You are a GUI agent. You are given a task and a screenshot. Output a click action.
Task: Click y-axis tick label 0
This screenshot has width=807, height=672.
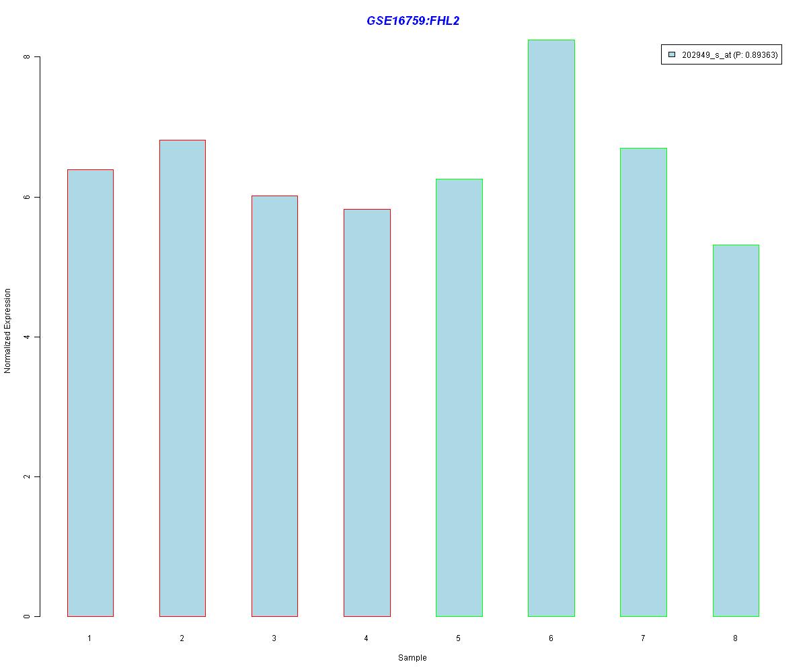(x=27, y=616)
